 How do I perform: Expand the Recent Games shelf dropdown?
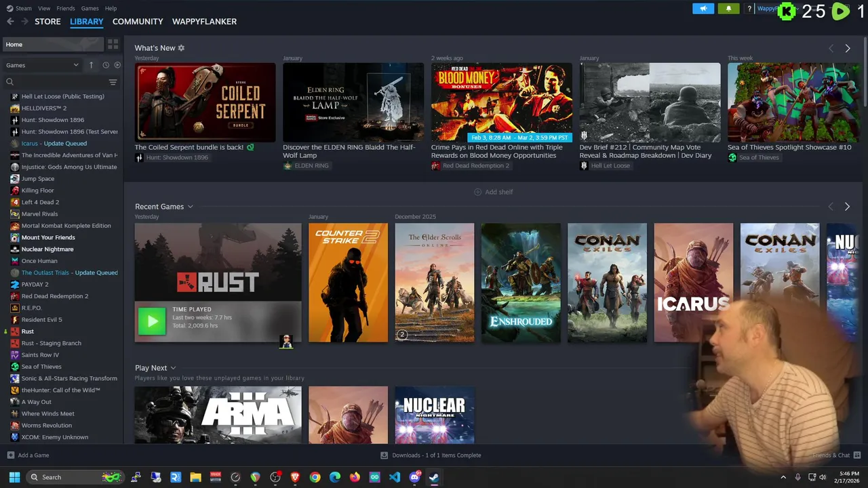pyautogui.click(x=191, y=207)
